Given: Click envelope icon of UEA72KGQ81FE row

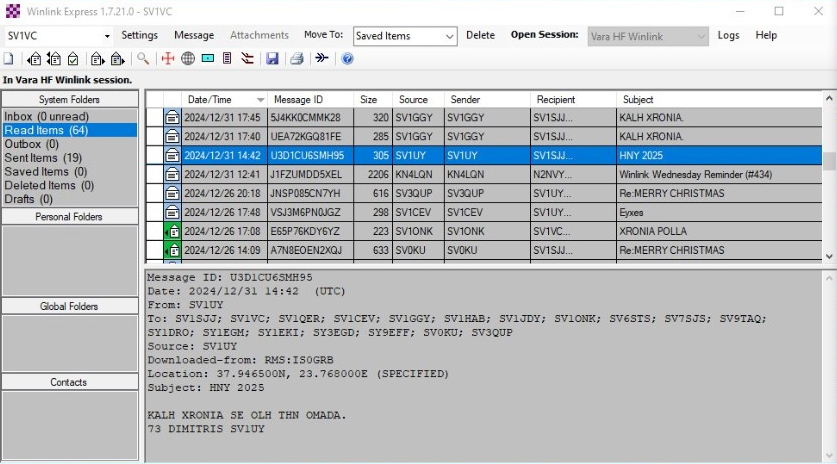Looking at the screenshot, I should pyautogui.click(x=172, y=136).
